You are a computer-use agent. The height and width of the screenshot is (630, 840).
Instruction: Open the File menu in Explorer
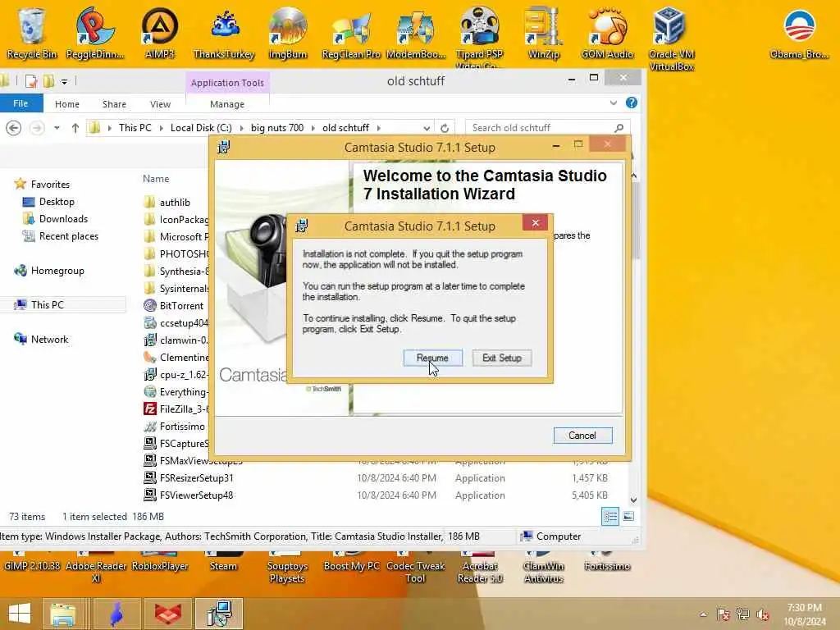(21, 103)
